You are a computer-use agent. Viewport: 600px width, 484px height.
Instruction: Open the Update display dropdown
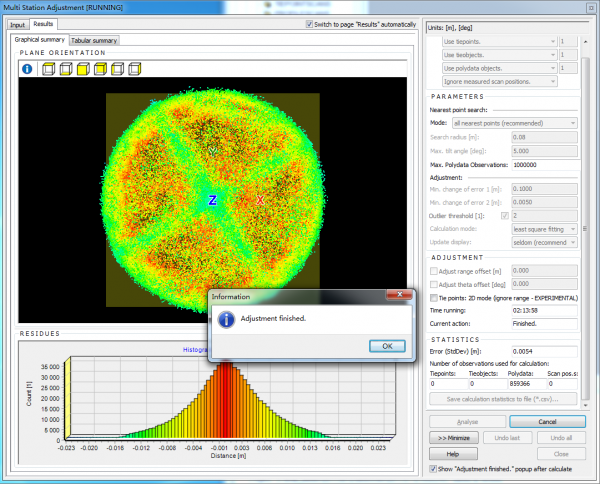click(545, 242)
